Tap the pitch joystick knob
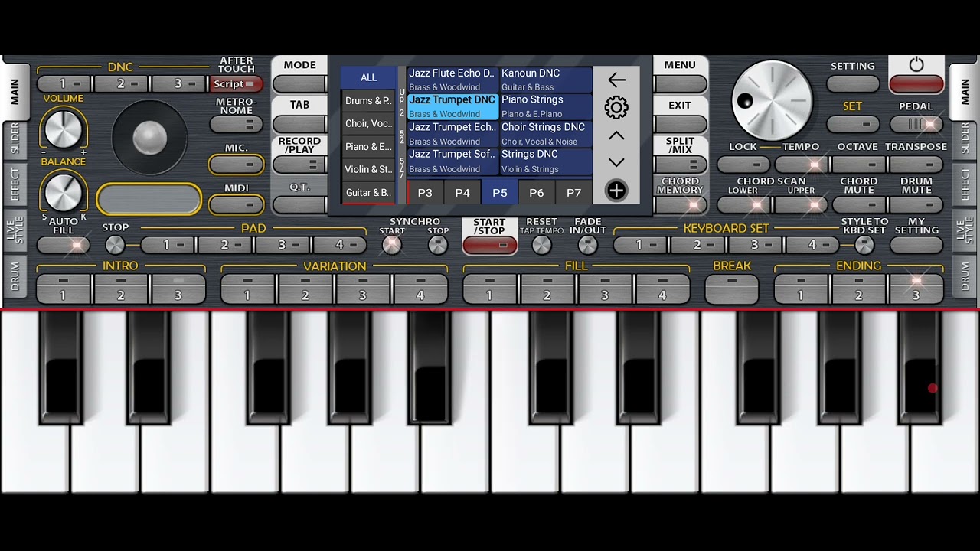Viewport: 980px width, 551px height. tap(149, 137)
